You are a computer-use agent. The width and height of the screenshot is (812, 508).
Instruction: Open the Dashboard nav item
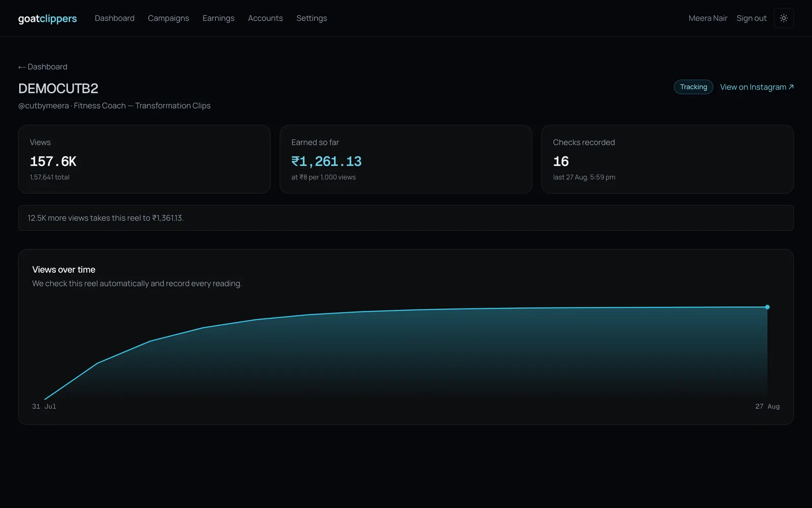point(115,18)
